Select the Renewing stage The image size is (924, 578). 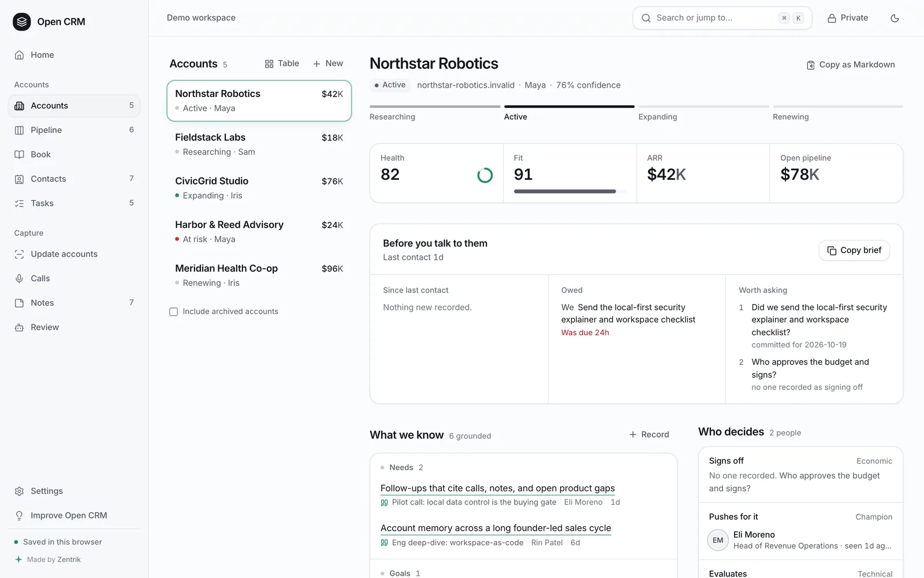point(838,113)
